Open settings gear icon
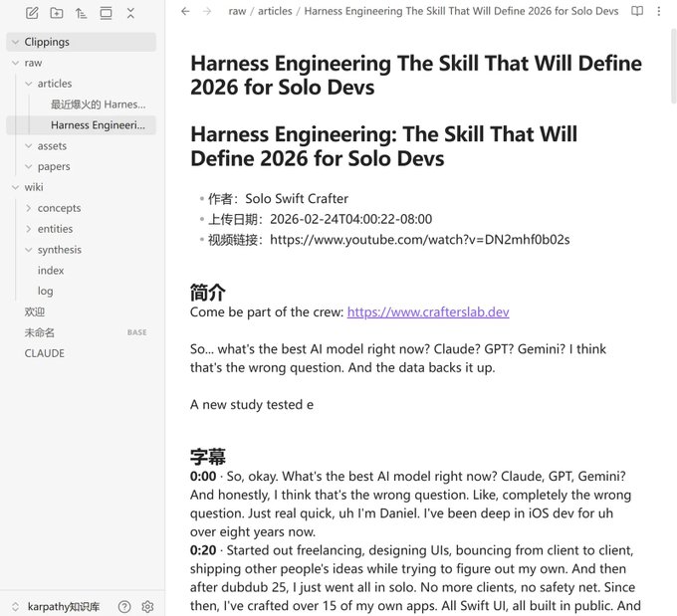Screen dimensions: 677x616 click(x=147, y=606)
